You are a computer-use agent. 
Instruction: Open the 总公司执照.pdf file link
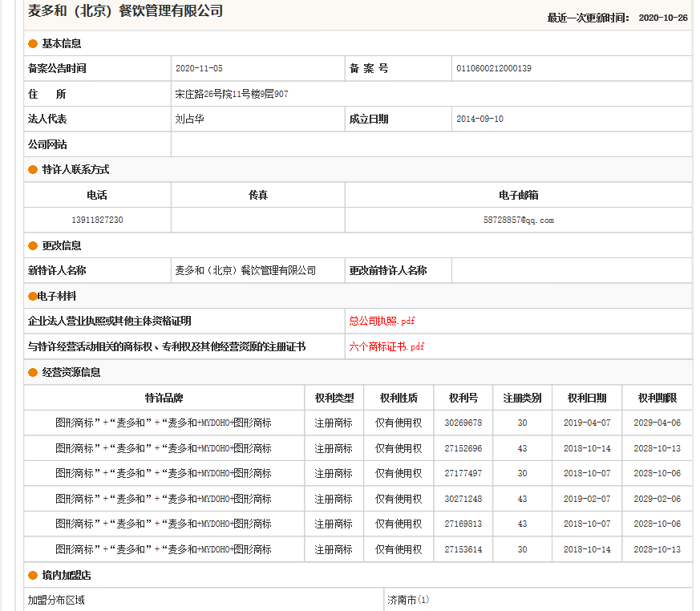coord(382,321)
